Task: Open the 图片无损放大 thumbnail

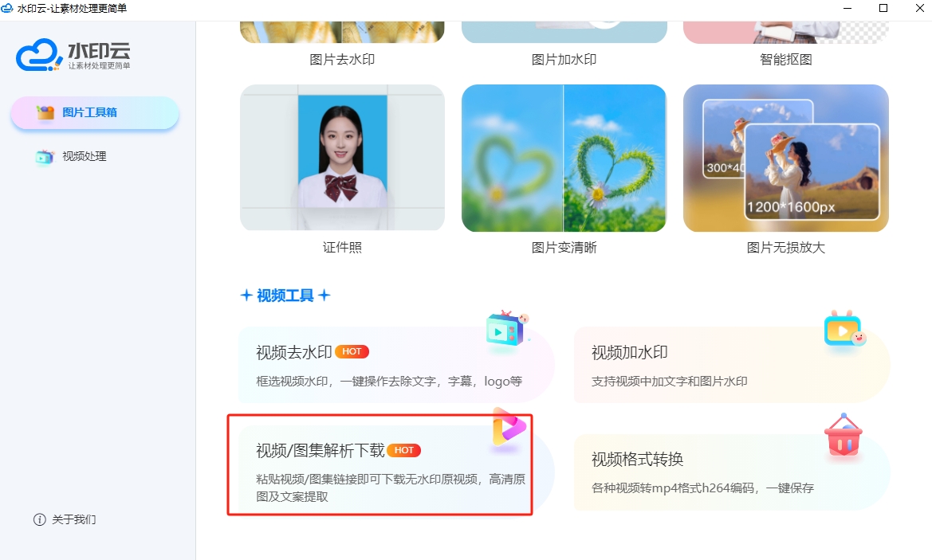Action: [786, 158]
